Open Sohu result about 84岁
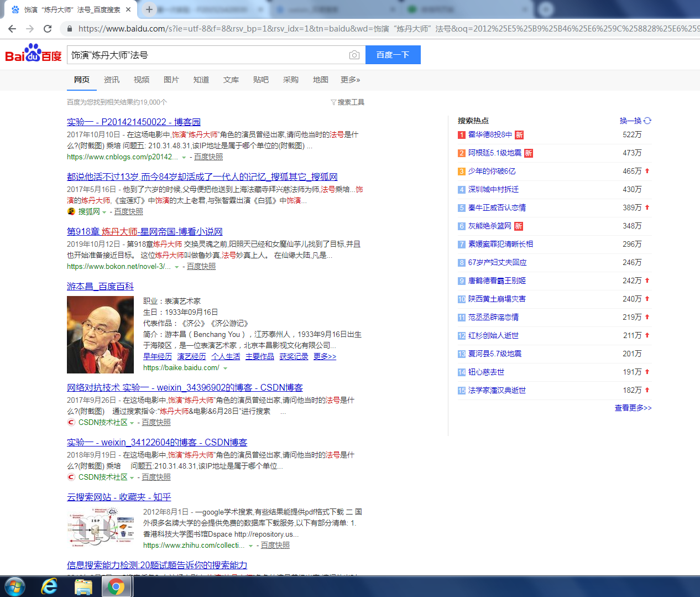This screenshot has width=700, height=597. [x=202, y=176]
